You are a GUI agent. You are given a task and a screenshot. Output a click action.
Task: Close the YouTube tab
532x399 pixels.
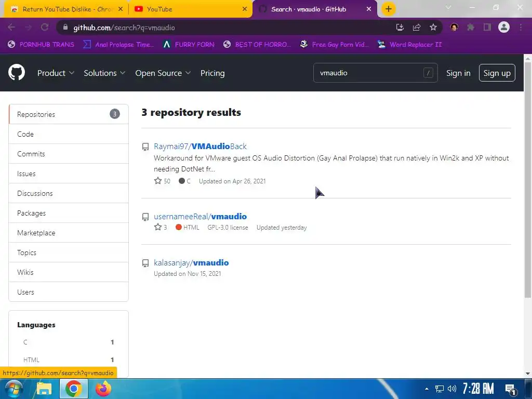click(245, 9)
